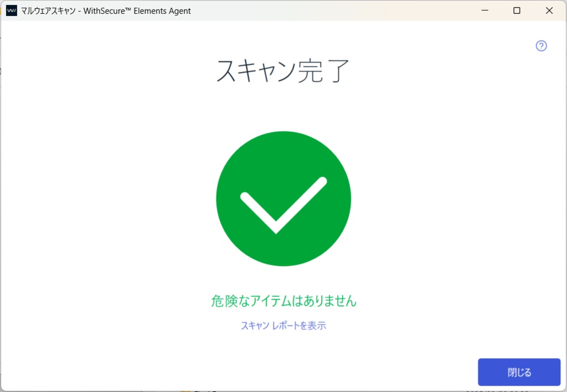Minimize the WithSecure scan window
Viewport: 567px width, 392px height.
pos(484,10)
